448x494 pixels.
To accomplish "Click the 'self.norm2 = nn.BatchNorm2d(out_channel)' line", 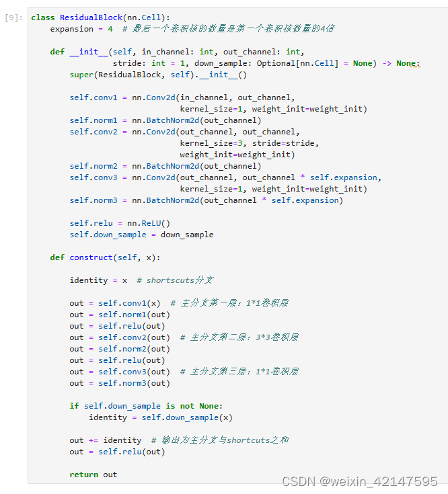I will coord(165,167).
